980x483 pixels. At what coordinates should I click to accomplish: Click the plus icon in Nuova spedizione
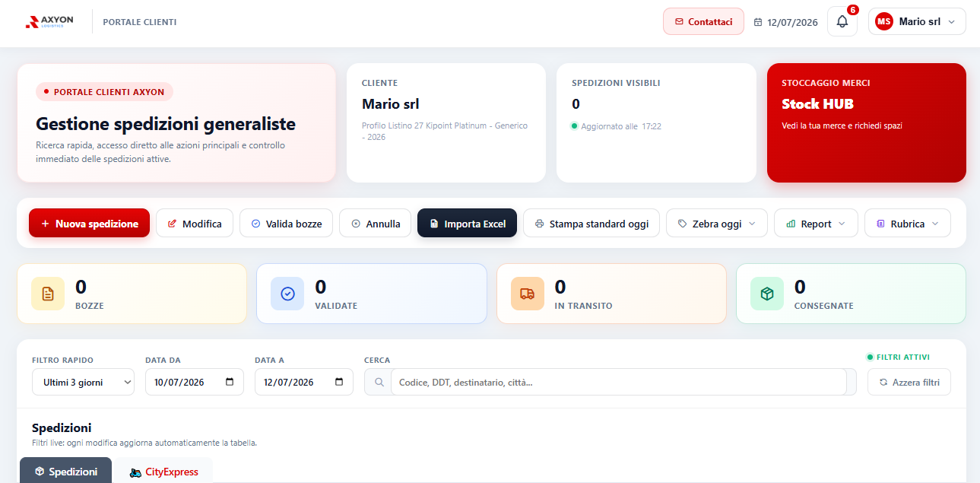(x=45, y=224)
